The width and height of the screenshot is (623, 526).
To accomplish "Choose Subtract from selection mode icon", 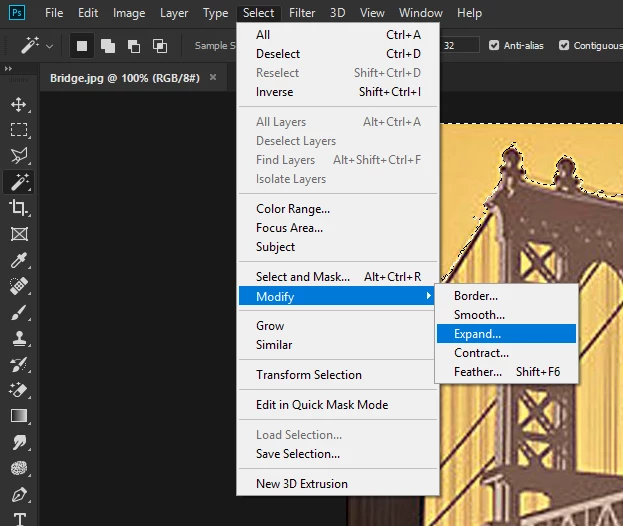I will (134, 46).
